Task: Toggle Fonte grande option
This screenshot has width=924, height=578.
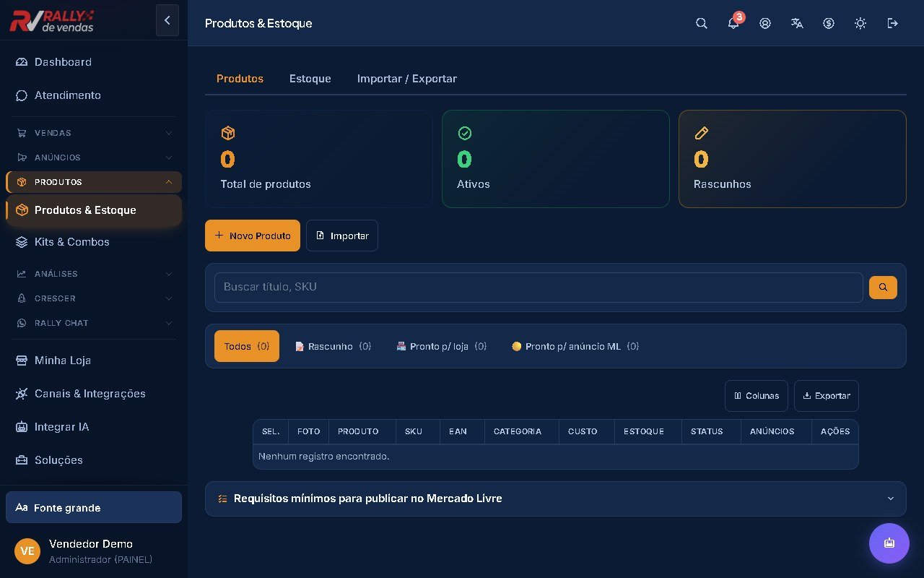Action: [94, 507]
